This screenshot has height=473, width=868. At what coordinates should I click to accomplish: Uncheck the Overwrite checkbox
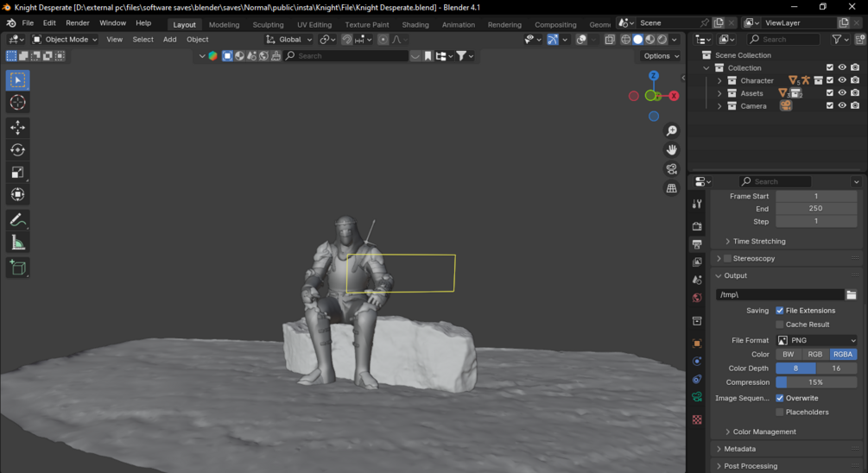click(779, 398)
